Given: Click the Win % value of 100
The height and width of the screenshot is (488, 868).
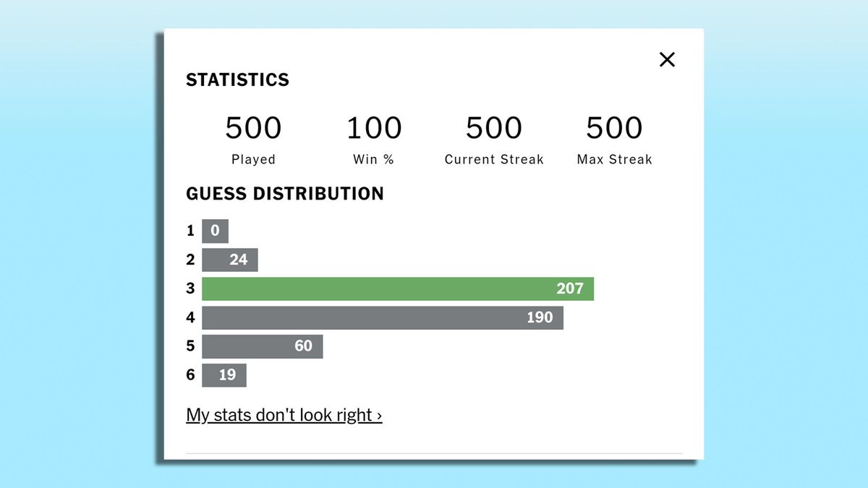Looking at the screenshot, I should (x=374, y=128).
